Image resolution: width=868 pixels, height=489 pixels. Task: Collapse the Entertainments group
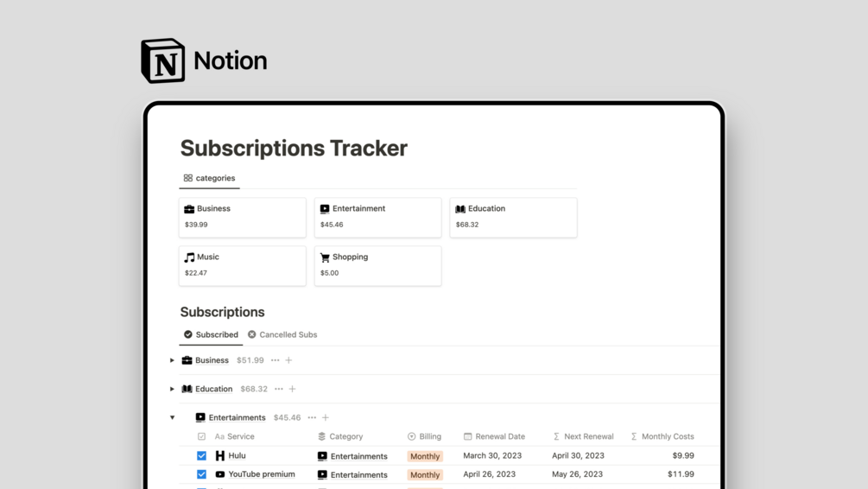point(172,417)
